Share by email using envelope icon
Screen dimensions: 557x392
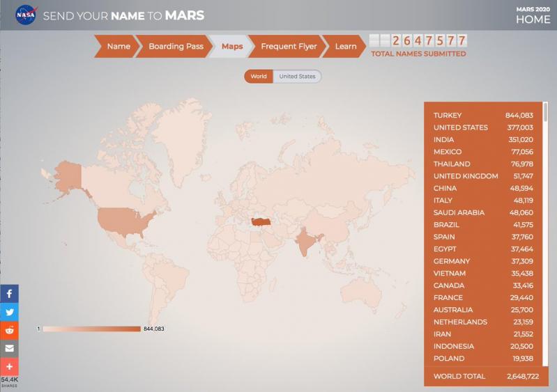click(9, 349)
